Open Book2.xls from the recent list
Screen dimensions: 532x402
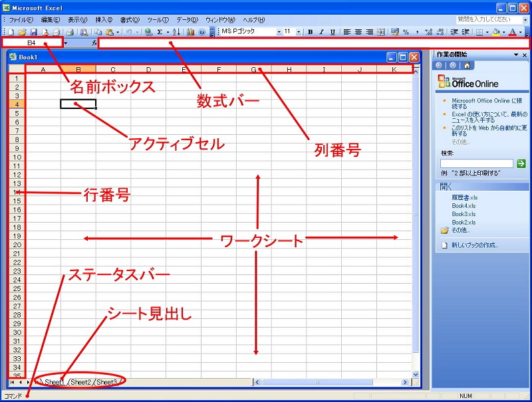(x=464, y=223)
